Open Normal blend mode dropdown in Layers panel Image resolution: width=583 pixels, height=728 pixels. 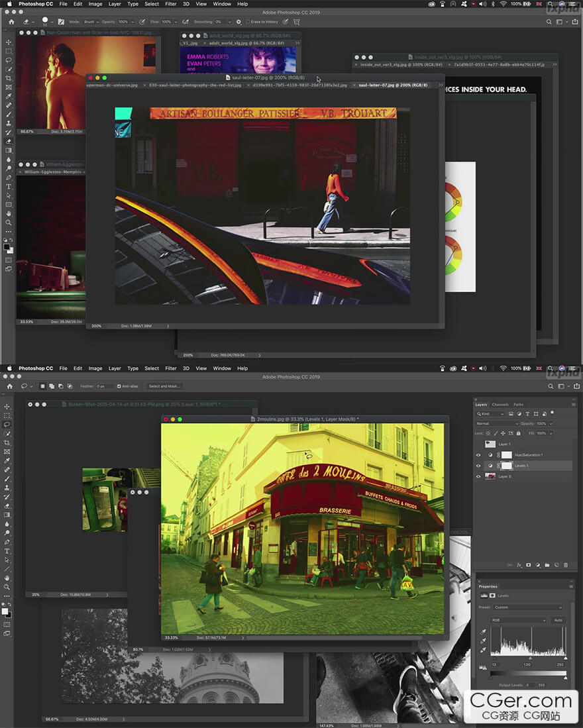click(x=497, y=423)
